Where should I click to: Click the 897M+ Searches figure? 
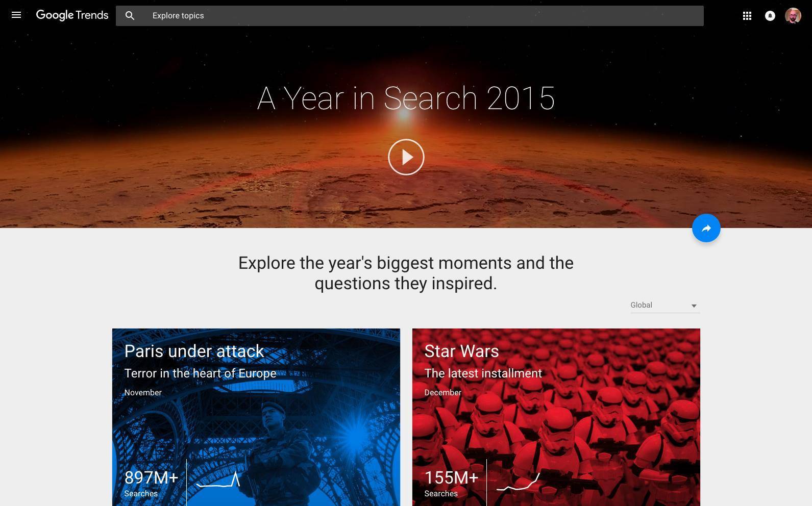(x=151, y=482)
